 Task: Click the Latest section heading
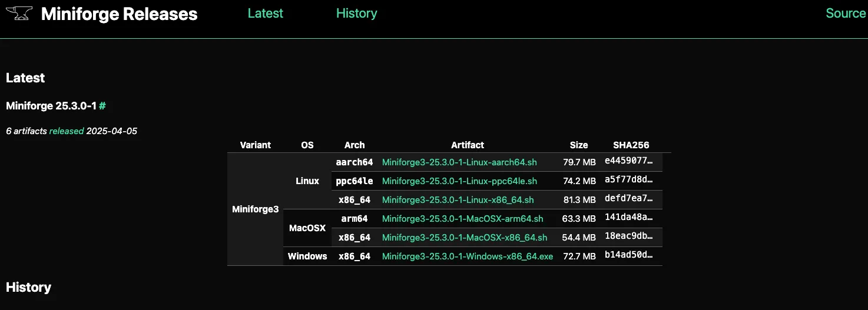coord(25,78)
